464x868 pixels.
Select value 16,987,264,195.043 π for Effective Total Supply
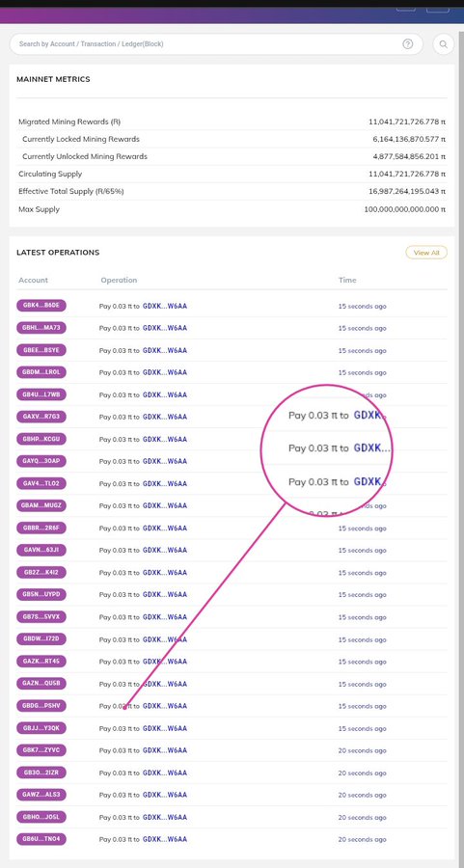coord(407,192)
